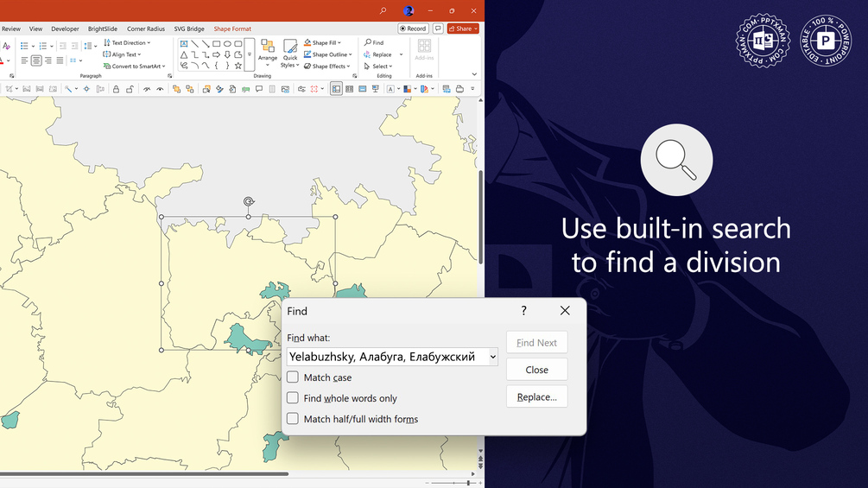Select the rectangle shape in gallery
This screenshot has width=868, height=488.
pyautogui.click(x=217, y=44)
